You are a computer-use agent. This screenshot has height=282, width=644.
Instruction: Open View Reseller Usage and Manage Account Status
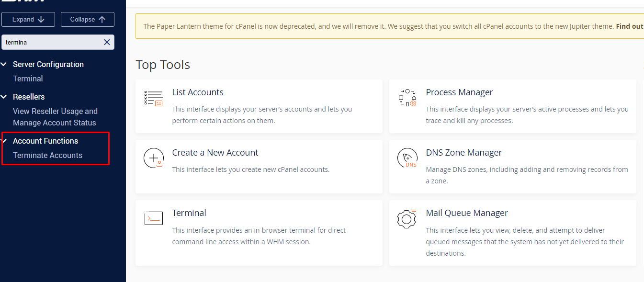pos(55,117)
